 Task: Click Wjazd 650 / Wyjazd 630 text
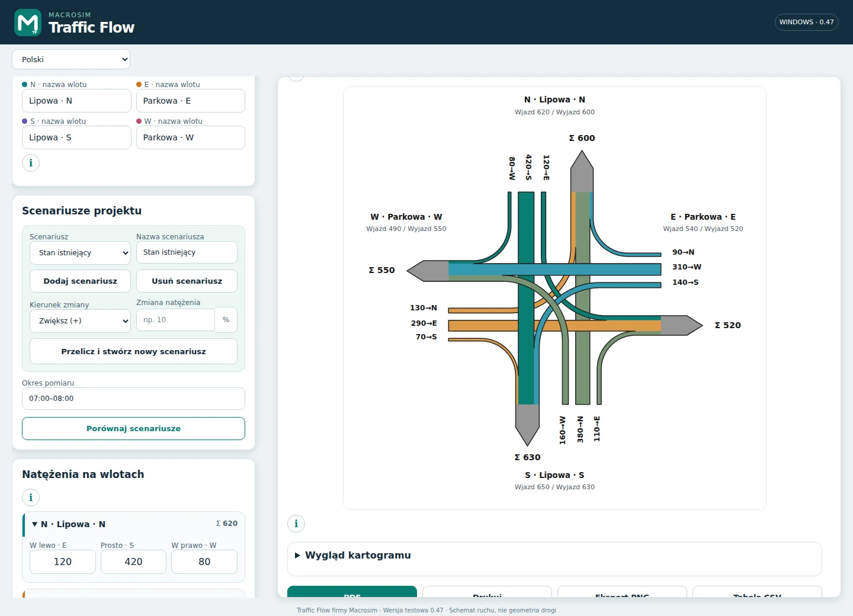pos(554,487)
